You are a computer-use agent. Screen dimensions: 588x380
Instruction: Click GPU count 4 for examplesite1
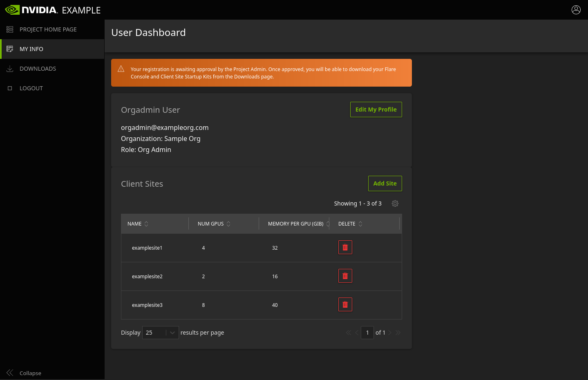(203, 248)
